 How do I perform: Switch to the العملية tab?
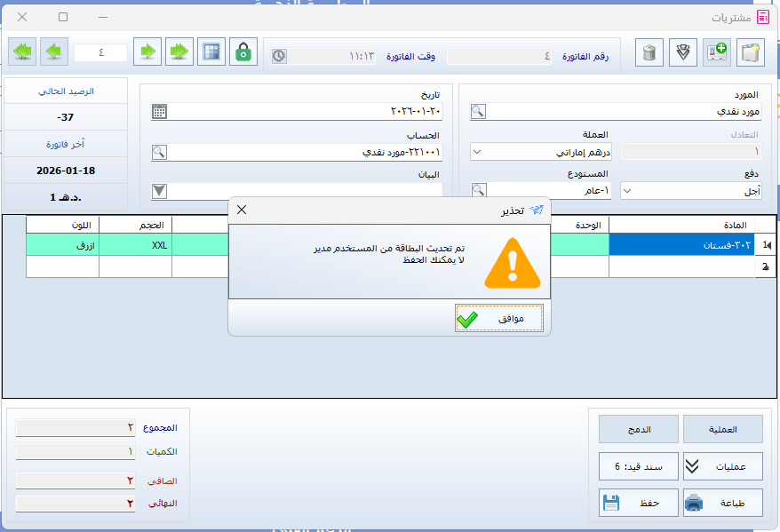(722, 429)
